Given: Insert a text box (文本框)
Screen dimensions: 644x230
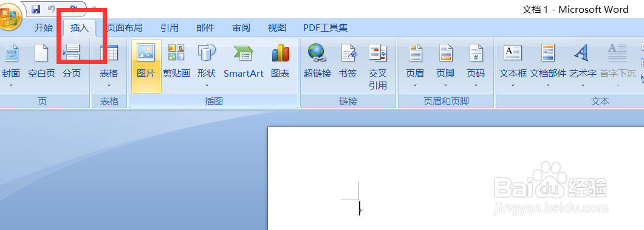Looking at the screenshot, I should (x=513, y=66).
